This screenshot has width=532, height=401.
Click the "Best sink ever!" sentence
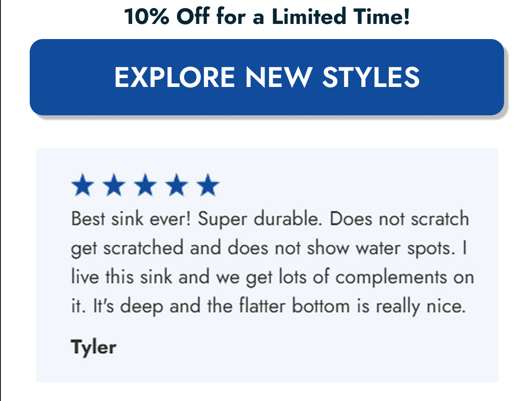click(x=131, y=219)
